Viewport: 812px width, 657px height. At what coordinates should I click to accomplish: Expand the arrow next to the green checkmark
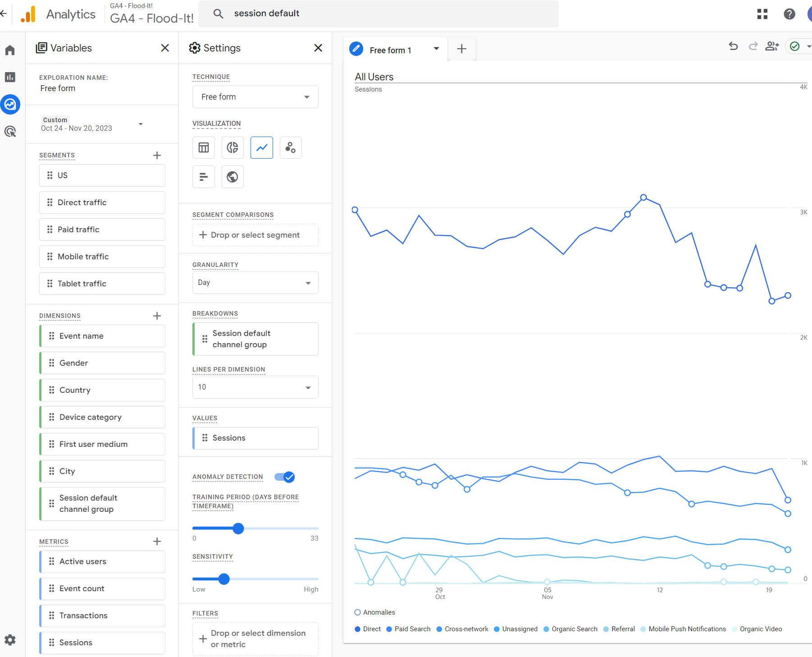click(x=809, y=46)
